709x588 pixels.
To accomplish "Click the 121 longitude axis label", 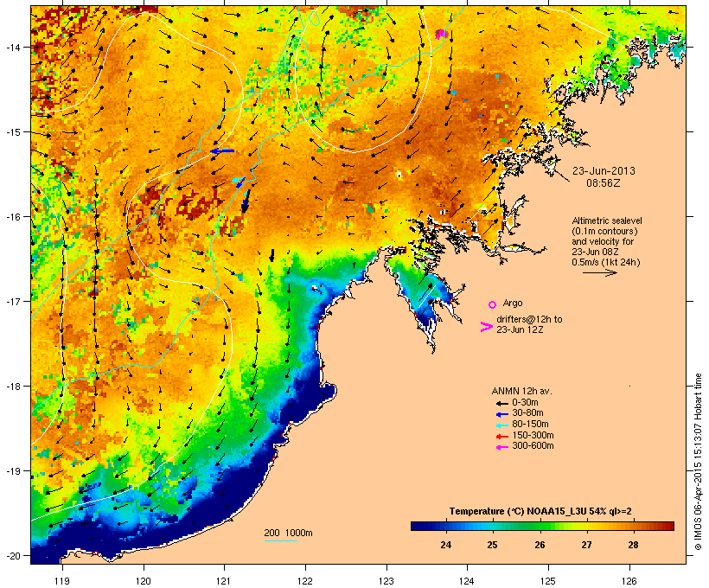I will click(224, 581).
